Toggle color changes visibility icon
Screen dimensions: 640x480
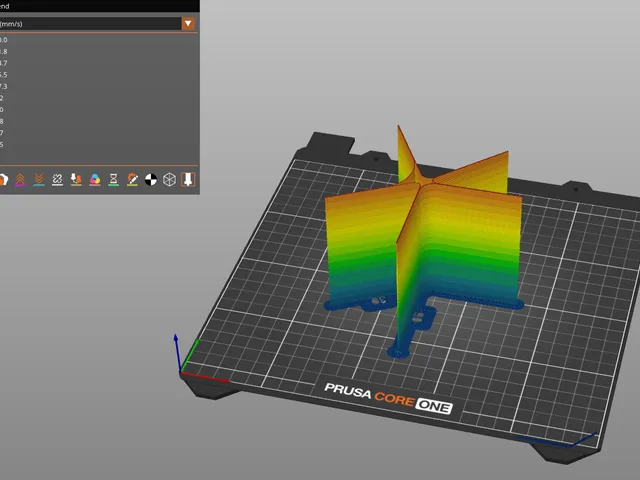click(x=95, y=180)
